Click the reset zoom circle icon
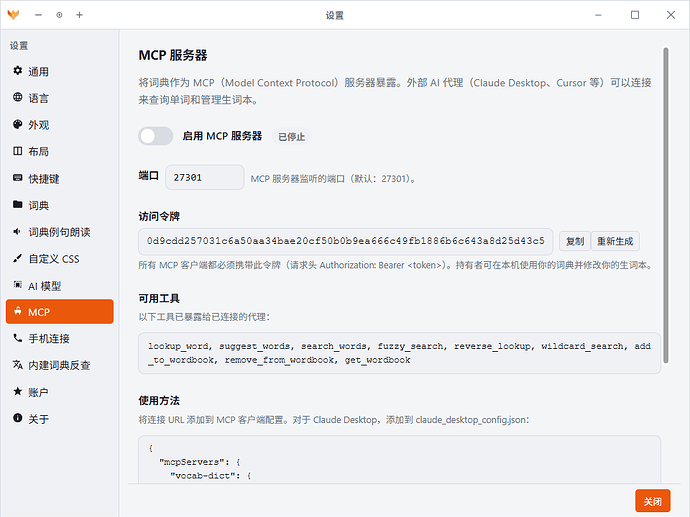This screenshot has width=690, height=517. [x=59, y=15]
